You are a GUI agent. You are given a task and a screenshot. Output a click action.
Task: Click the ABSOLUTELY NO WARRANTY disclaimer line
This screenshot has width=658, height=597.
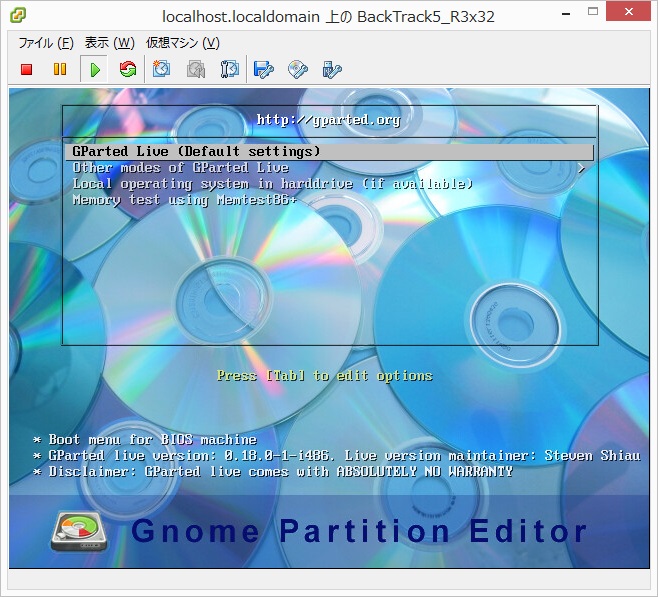pyautogui.click(x=273, y=472)
